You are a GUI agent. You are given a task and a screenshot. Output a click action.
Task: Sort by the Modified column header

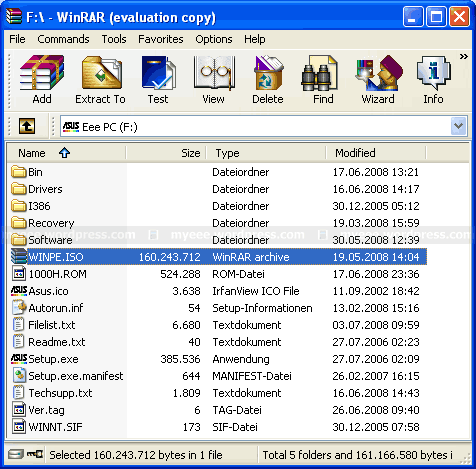(376, 153)
